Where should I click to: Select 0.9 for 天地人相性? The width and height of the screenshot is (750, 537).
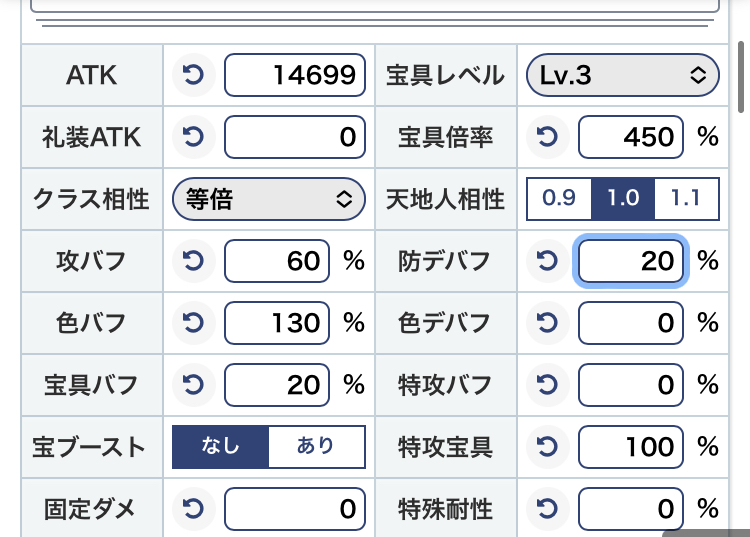(559, 198)
